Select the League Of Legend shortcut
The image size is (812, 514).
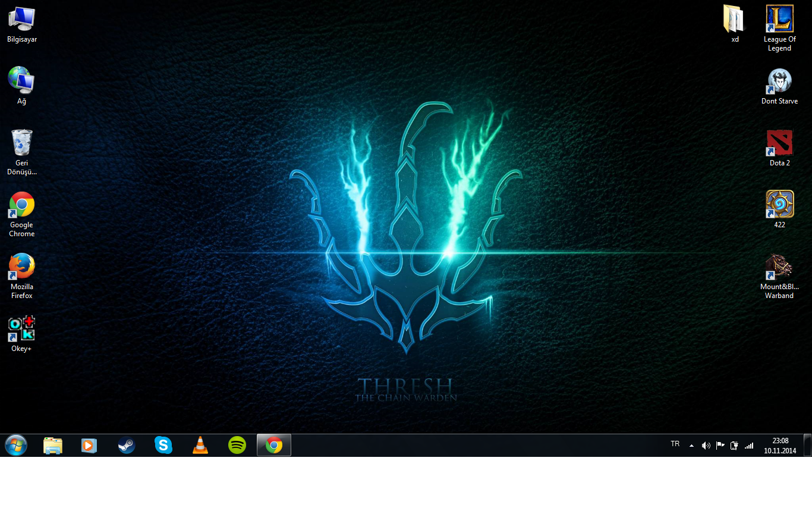click(x=779, y=28)
